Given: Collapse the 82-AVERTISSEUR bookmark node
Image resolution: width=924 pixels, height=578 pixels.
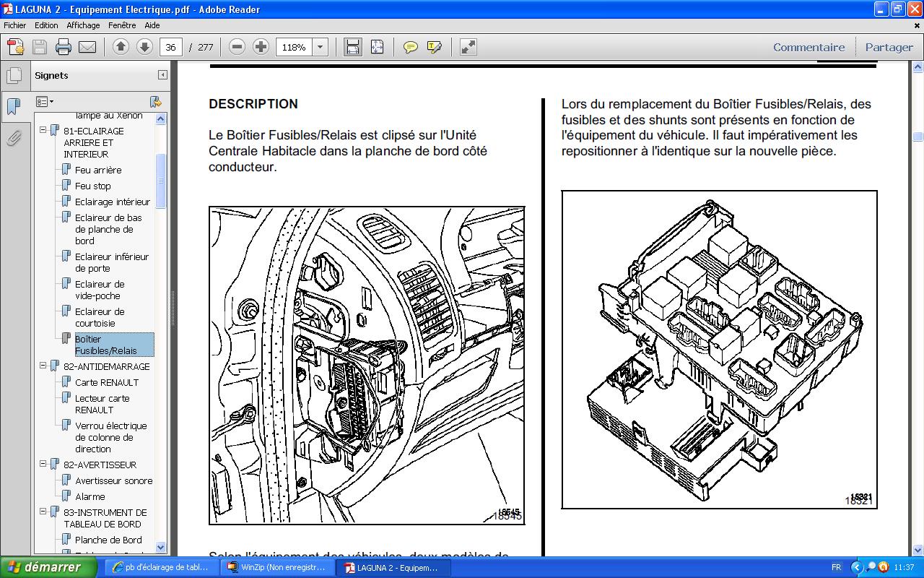Looking at the screenshot, I should click(x=43, y=465).
